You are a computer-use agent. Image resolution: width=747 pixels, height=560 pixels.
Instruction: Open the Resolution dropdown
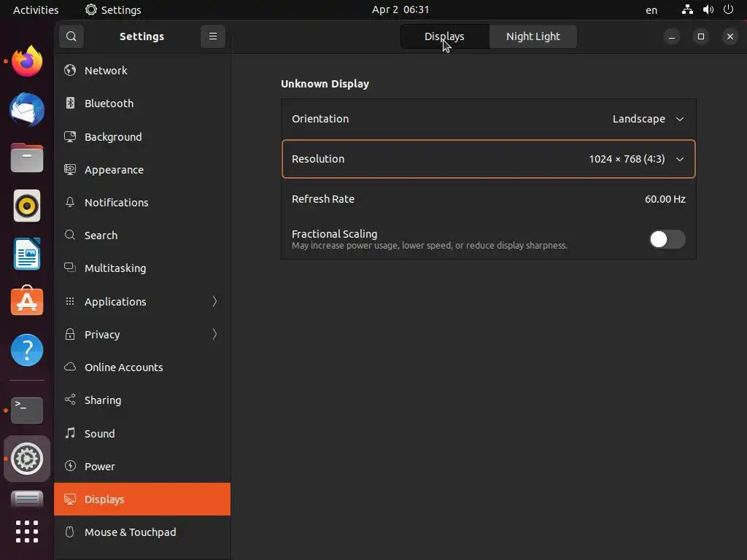pyautogui.click(x=636, y=159)
